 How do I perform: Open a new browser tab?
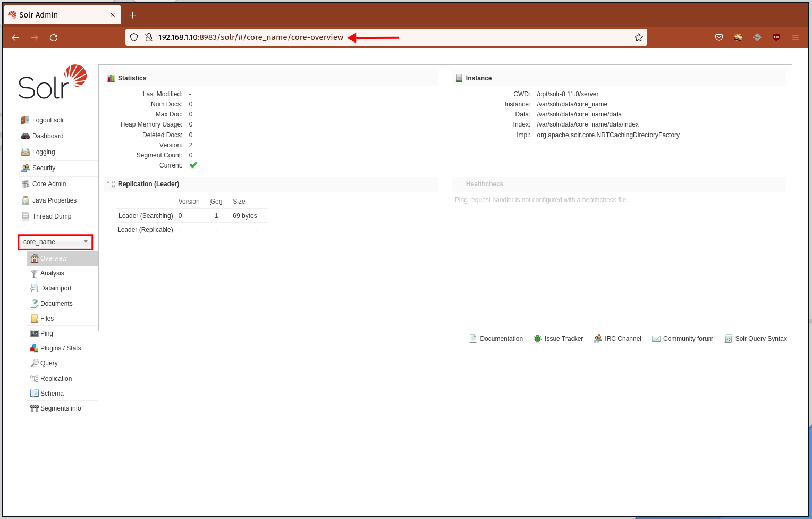point(133,15)
